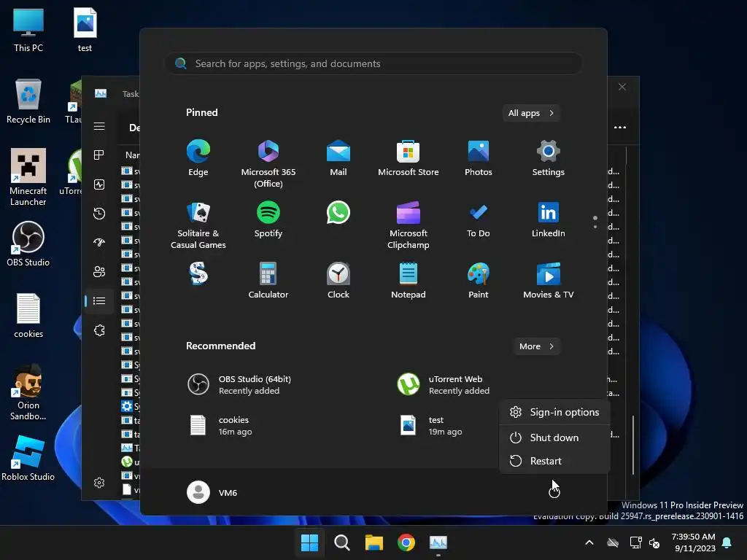The width and height of the screenshot is (747, 560).
Task: Open the WhatsApp pinned icon
Action: coord(338,213)
